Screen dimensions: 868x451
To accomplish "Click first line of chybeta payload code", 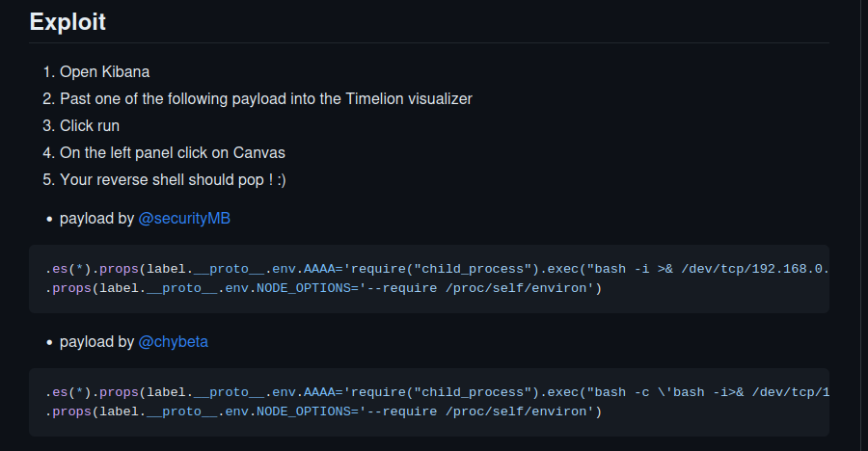I will pos(437,392).
